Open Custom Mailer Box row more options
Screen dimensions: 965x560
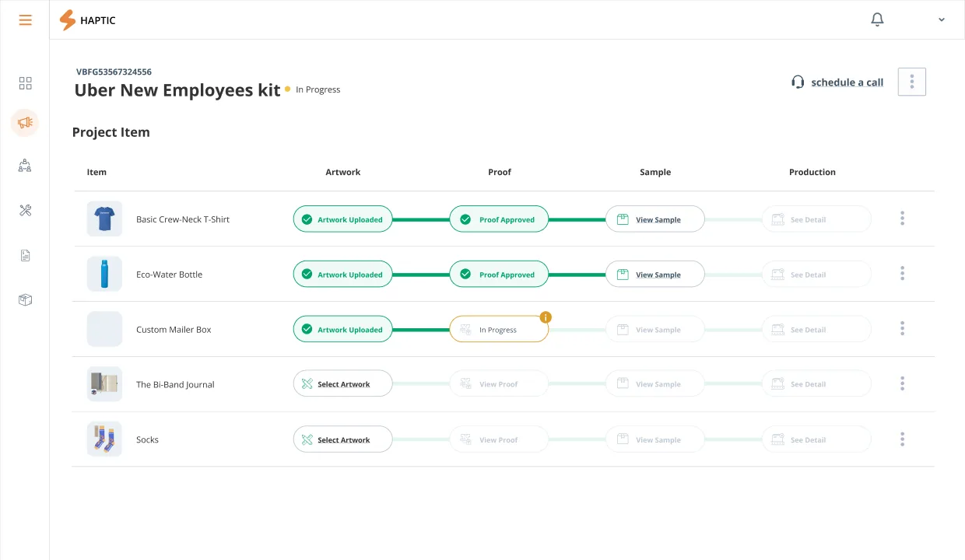[902, 328]
